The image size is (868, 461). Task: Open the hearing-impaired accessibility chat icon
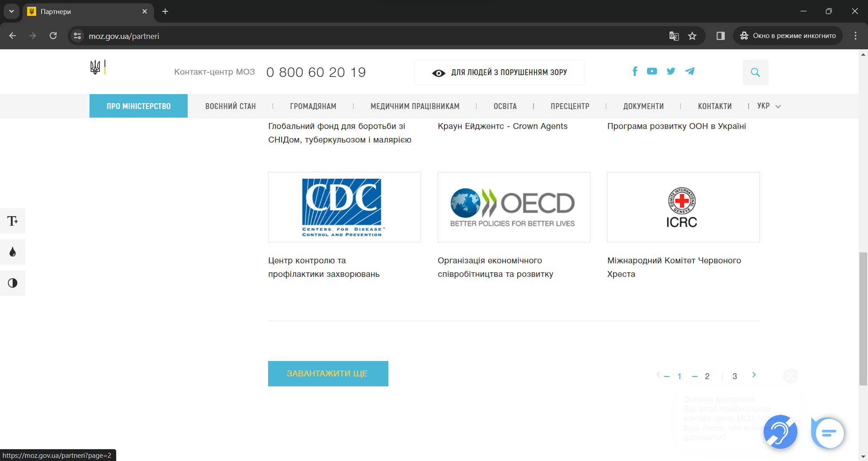780,432
